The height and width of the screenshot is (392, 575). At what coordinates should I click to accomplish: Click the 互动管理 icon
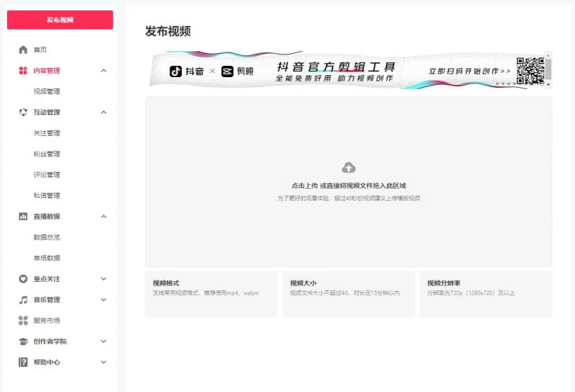click(x=23, y=112)
